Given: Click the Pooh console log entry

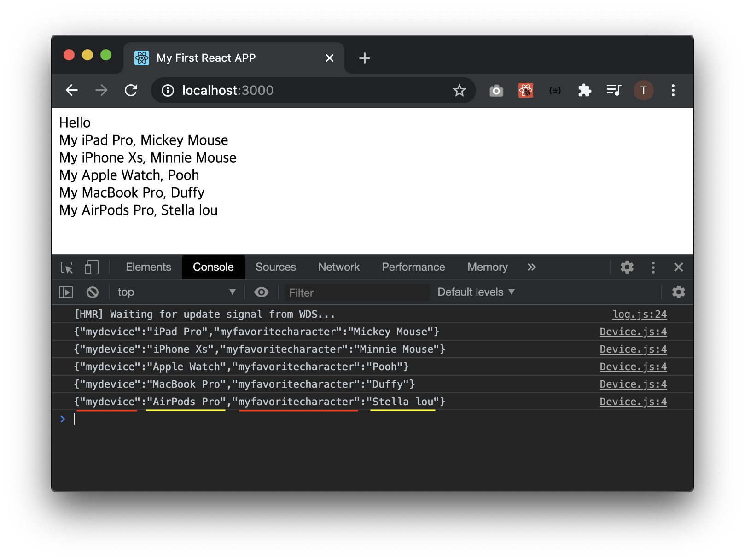Looking at the screenshot, I should [241, 367].
